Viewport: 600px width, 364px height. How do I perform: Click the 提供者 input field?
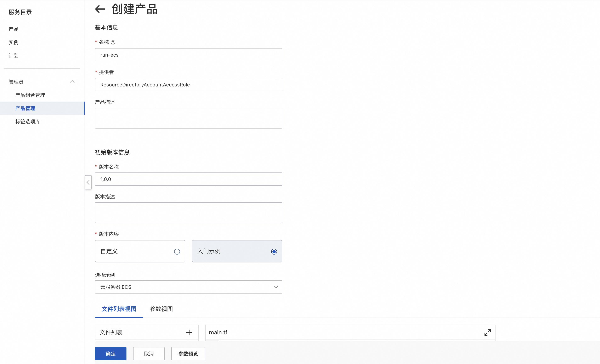tap(188, 85)
